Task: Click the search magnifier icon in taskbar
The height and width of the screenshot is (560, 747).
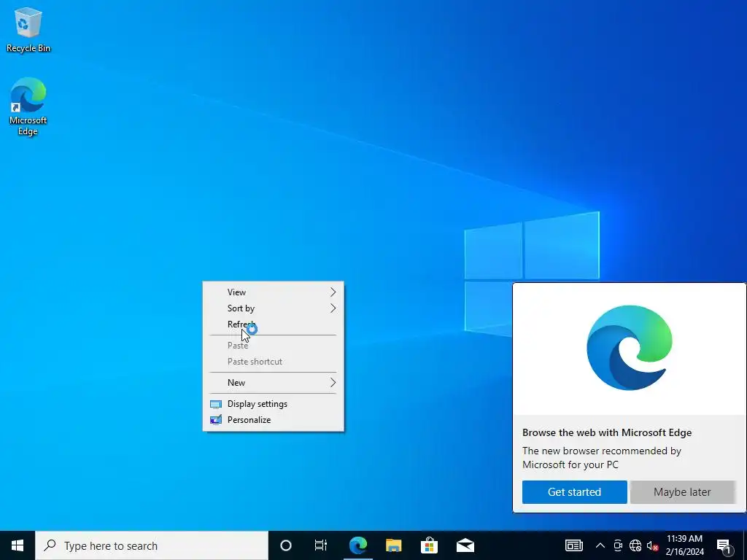Action: tap(50, 545)
